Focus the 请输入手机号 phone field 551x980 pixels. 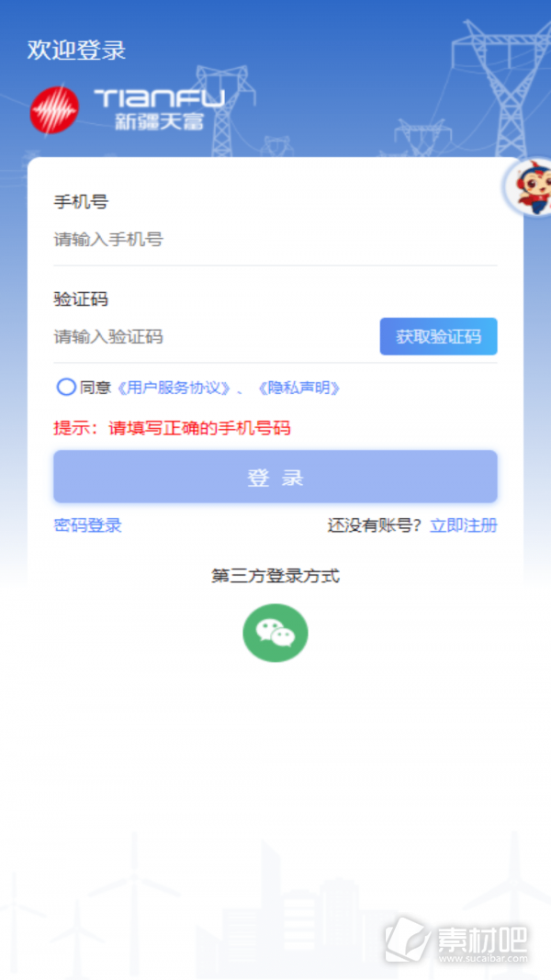click(275, 240)
